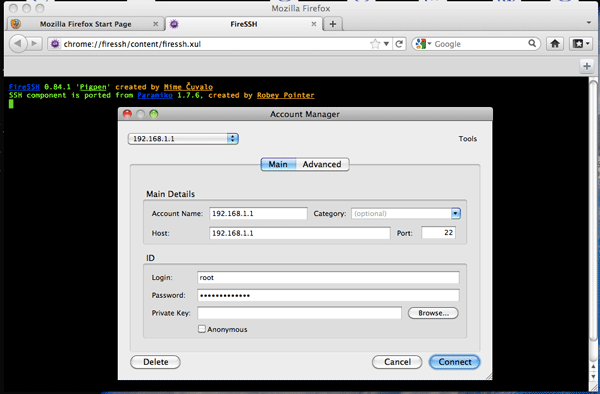Click the Host input field
This screenshot has width=600, height=394.
tap(300, 233)
